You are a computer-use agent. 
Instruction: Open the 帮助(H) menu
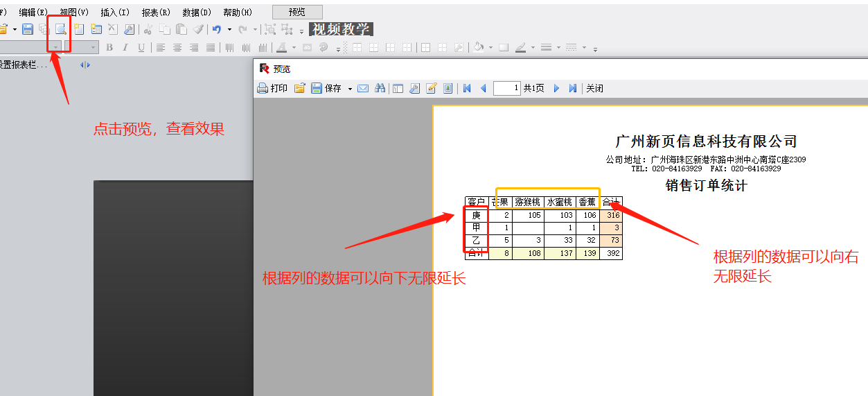[x=238, y=12]
